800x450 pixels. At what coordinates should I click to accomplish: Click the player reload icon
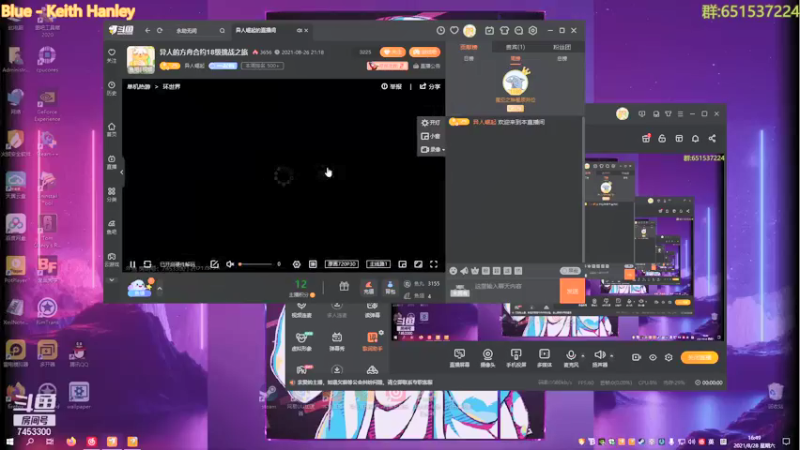tap(147, 264)
